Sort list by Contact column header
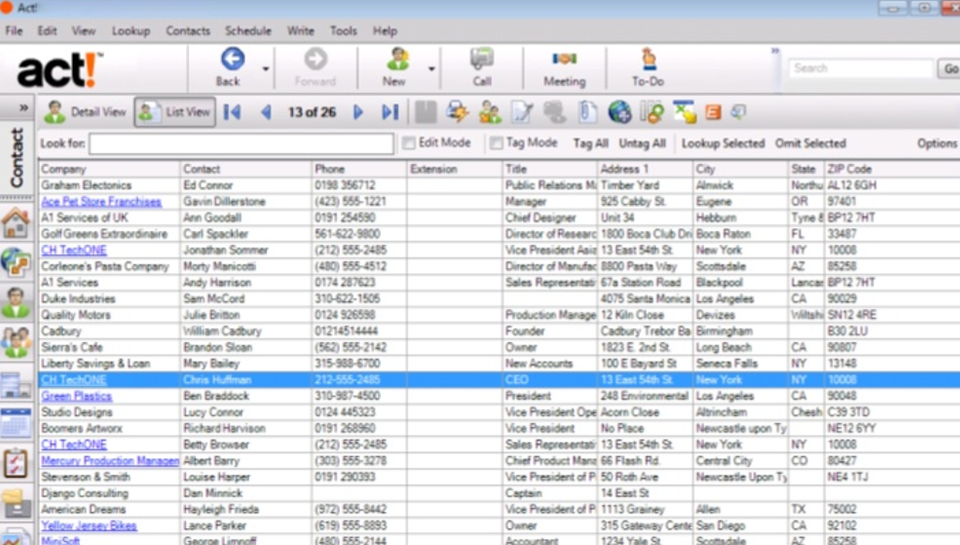 pyautogui.click(x=246, y=169)
